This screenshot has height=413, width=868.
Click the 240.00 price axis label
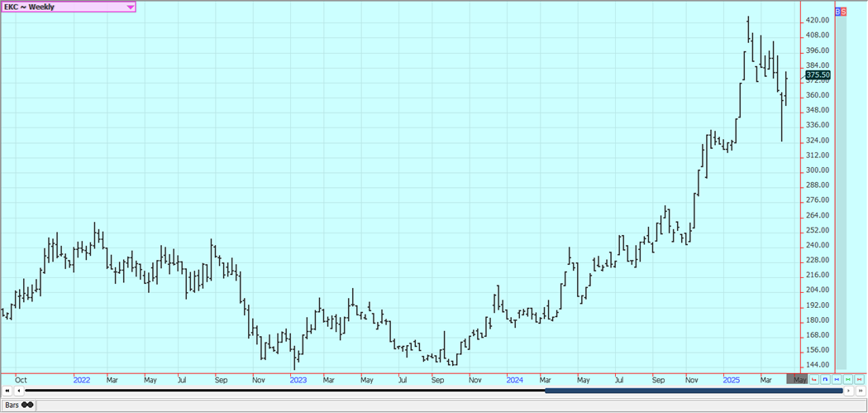click(x=818, y=245)
